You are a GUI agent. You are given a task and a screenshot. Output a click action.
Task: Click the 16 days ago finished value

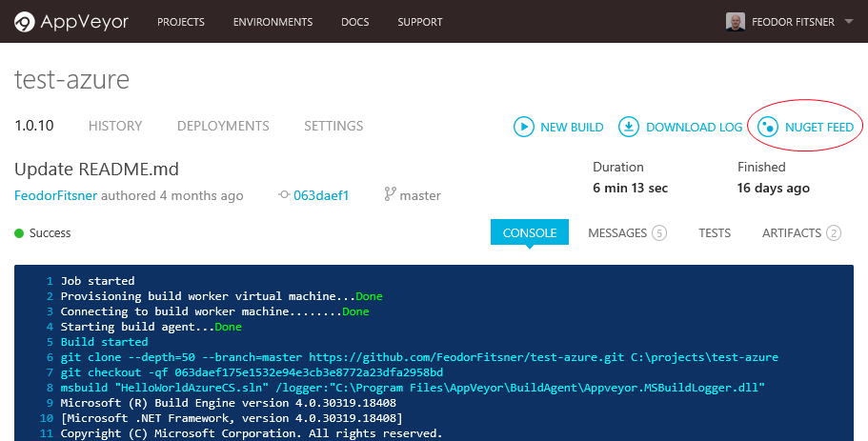[x=774, y=189]
